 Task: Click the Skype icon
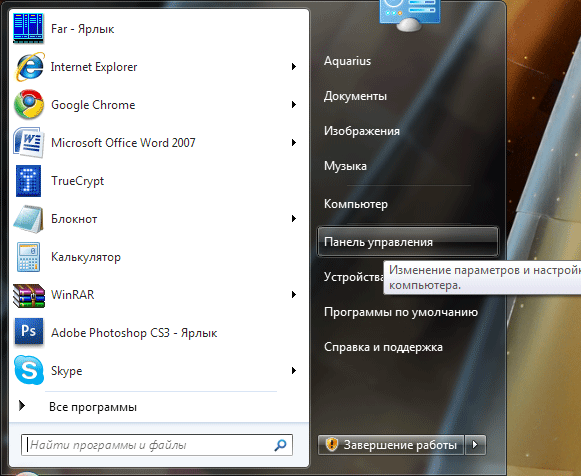coord(29,370)
